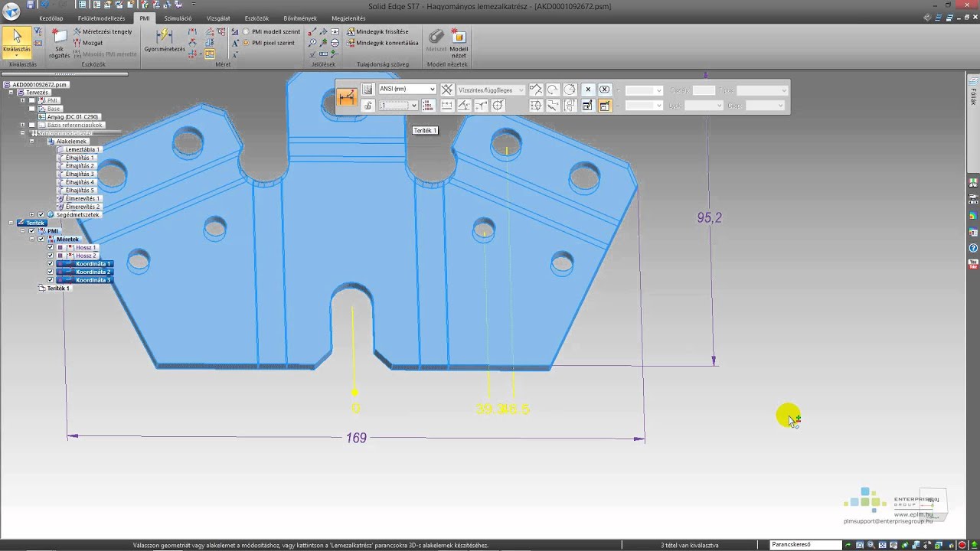Screen dimensions: 980x551
Task: Activate Méretezési tengely dimension axis tool
Action: 103,31
